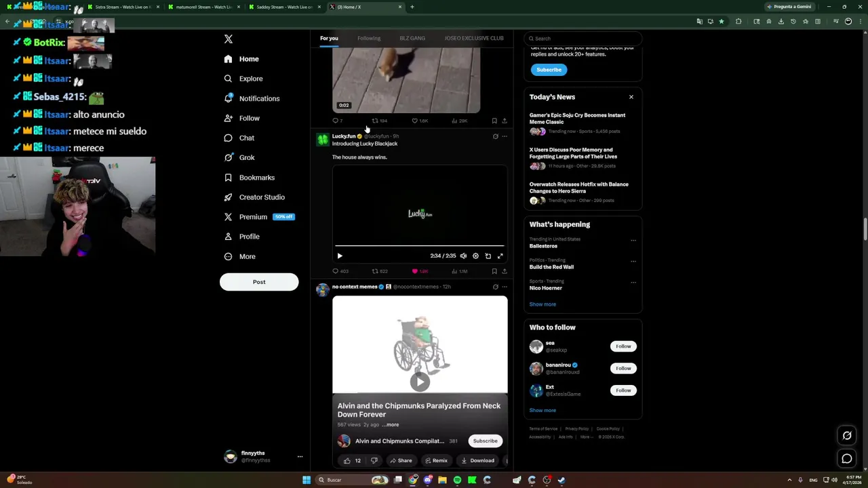Subscribe to Alvin and Chipmunks Compilation channel
868x488 pixels.
pyautogui.click(x=485, y=441)
